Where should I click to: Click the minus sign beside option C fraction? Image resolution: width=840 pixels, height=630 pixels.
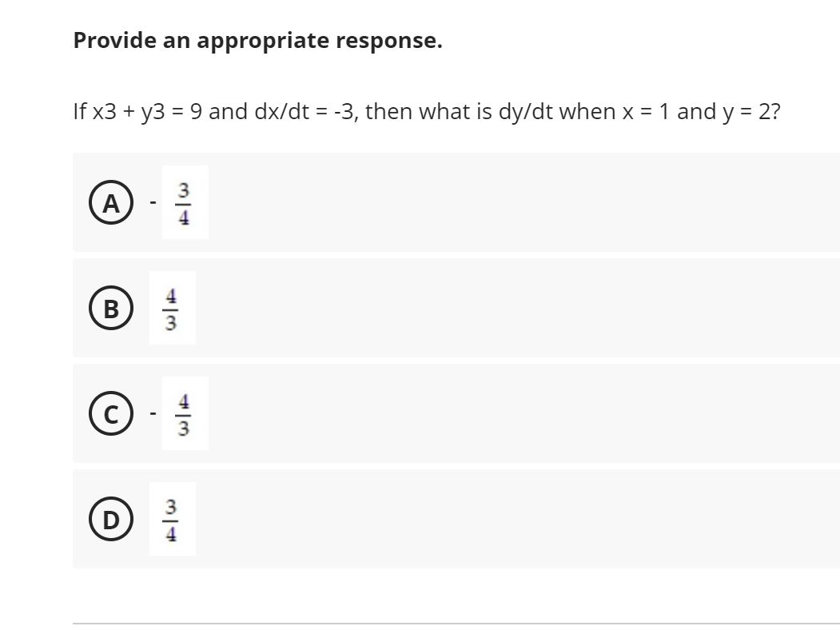click(x=152, y=414)
